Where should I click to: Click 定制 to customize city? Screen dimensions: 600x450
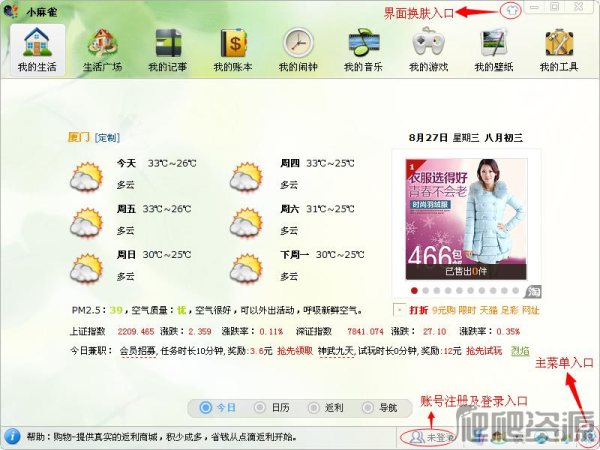pos(107,138)
